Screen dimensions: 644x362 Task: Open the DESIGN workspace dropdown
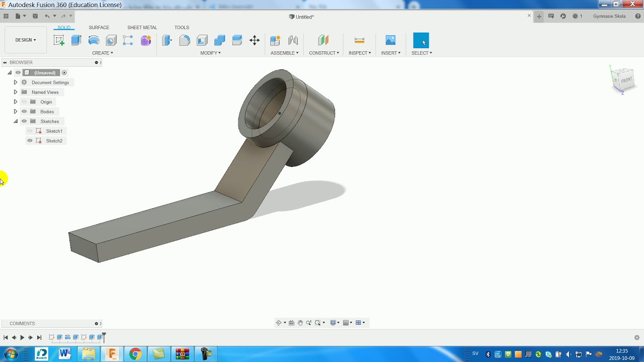pyautogui.click(x=26, y=40)
